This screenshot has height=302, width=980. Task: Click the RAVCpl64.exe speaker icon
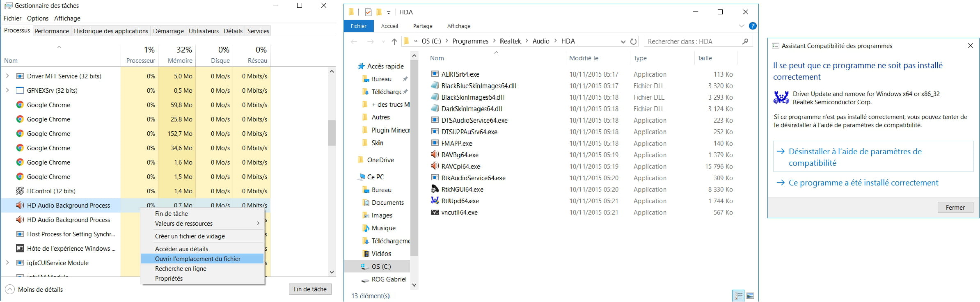[435, 166]
